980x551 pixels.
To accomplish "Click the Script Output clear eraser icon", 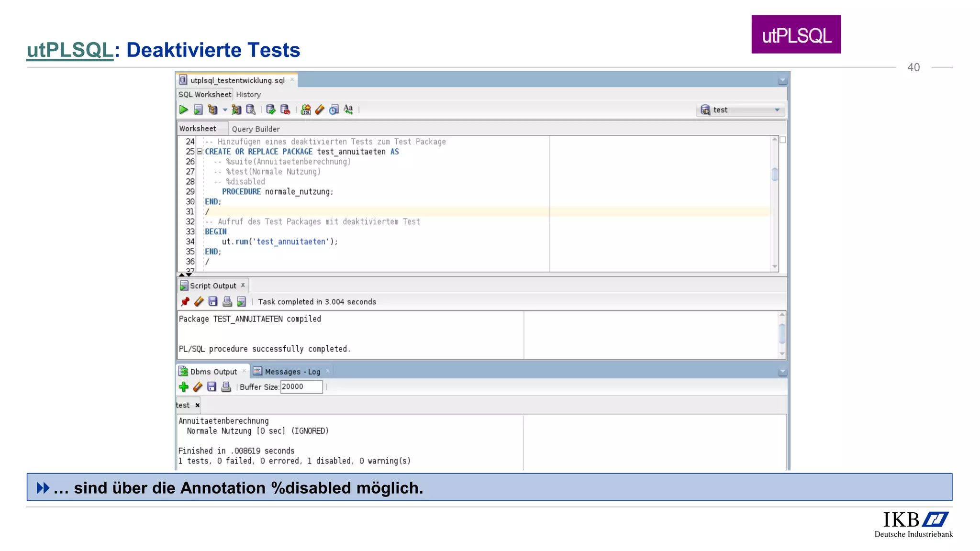I will coord(199,301).
